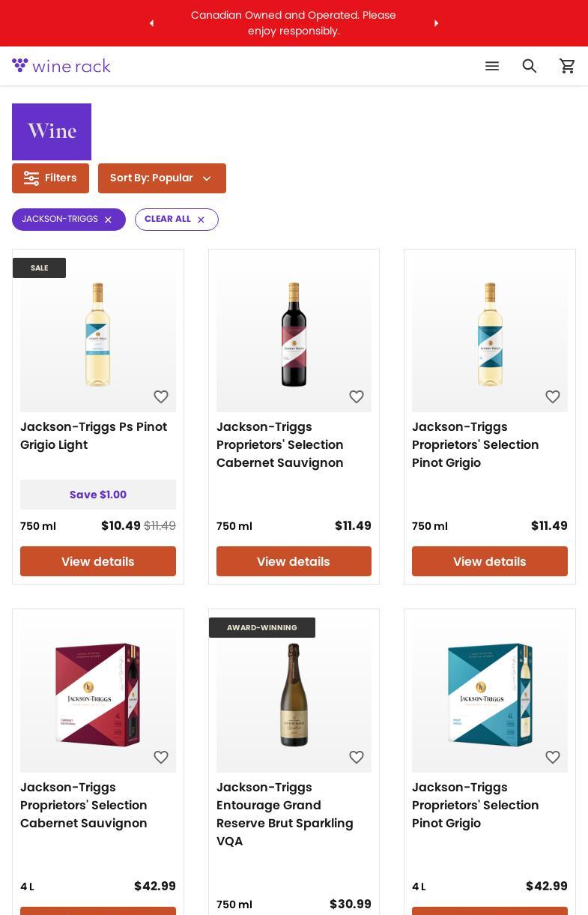
Task: Favorite the Entourage Brut Sparkling heart
Action: (357, 757)
